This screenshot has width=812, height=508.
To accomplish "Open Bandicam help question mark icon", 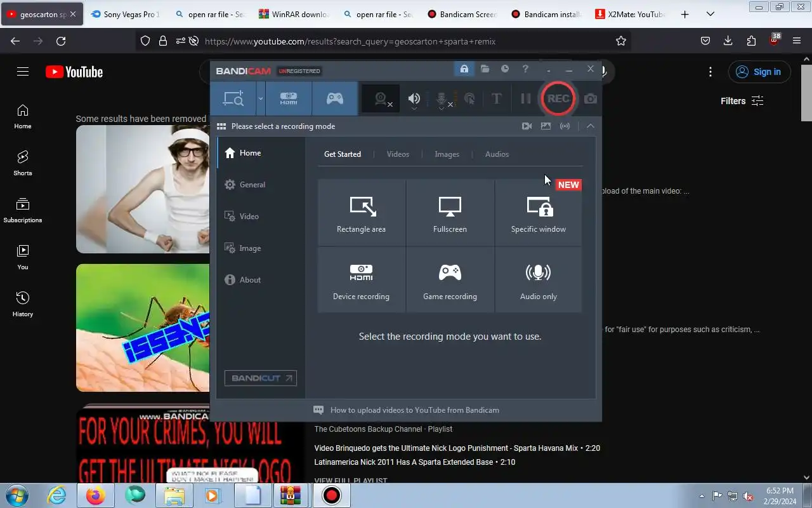I will pyautogui.click(x=525, y=69).
